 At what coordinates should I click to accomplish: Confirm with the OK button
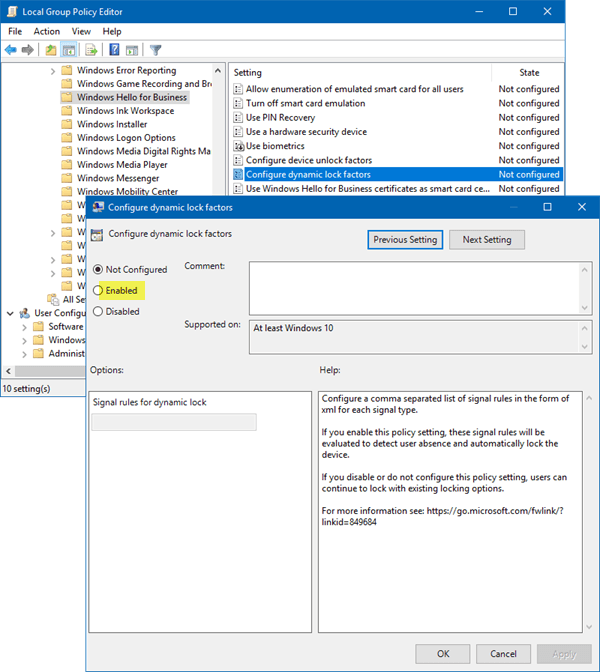443,654
